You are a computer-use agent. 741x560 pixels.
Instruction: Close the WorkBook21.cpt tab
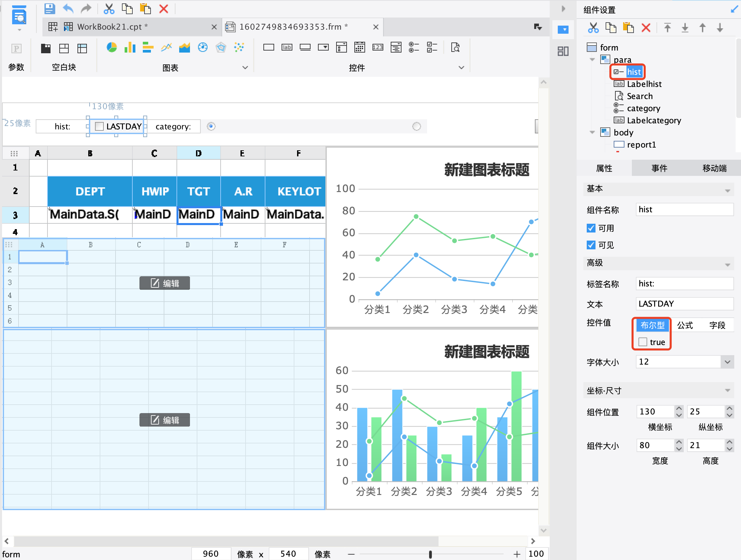click(x=214, y=27)
